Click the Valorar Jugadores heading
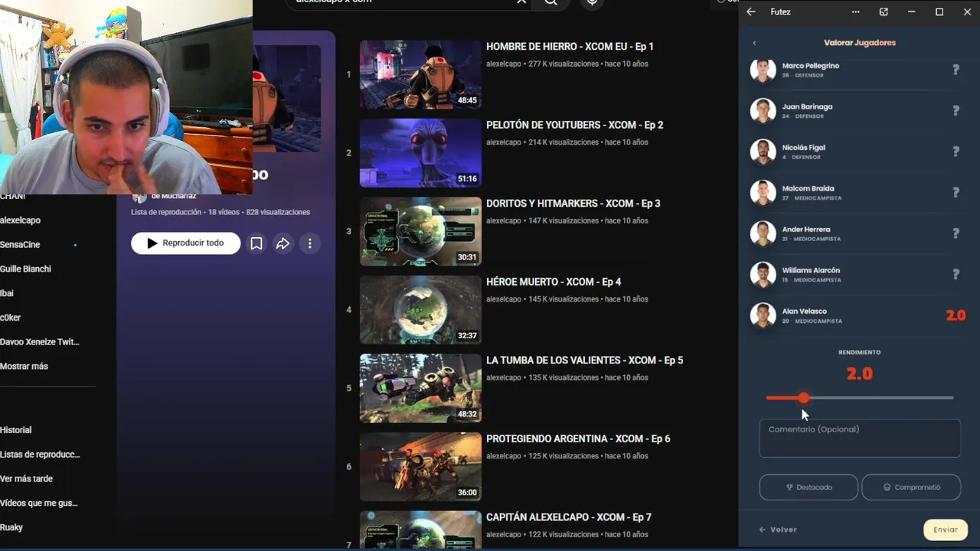The image size is (980, 551). 859,43
